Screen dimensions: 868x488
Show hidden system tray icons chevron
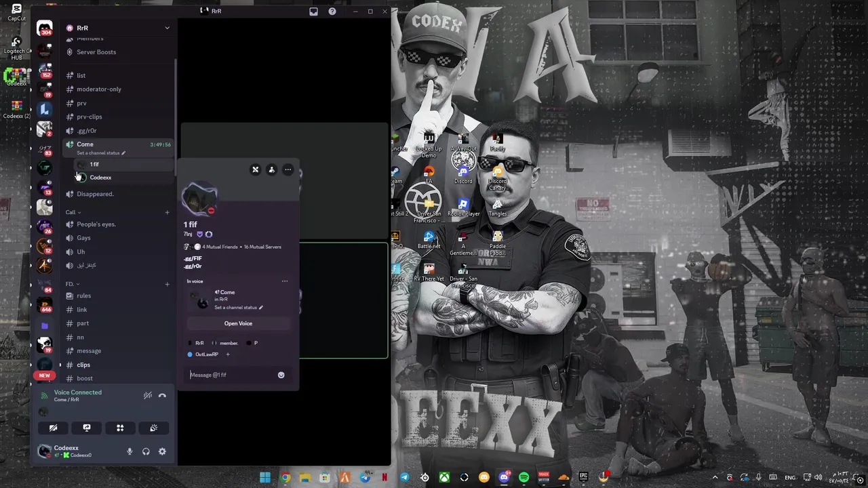[715, 478]
